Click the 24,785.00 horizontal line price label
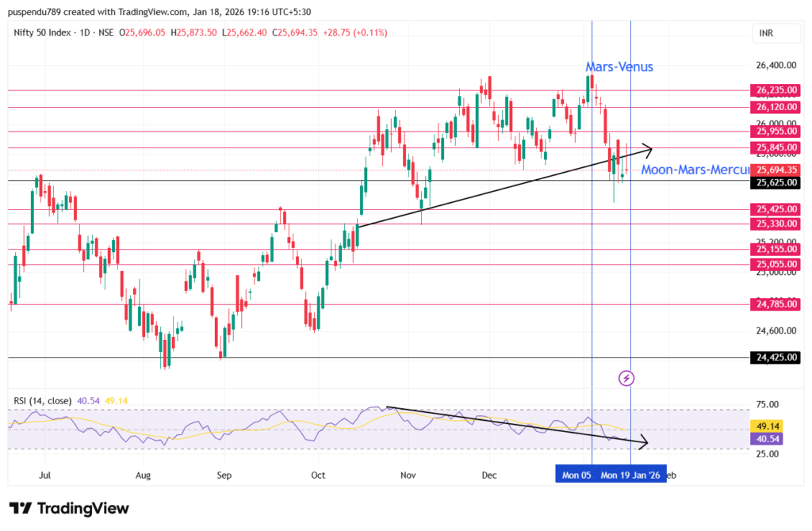This screenshot has height=531, width=812. pyautogui.click(x=776, y=304)
